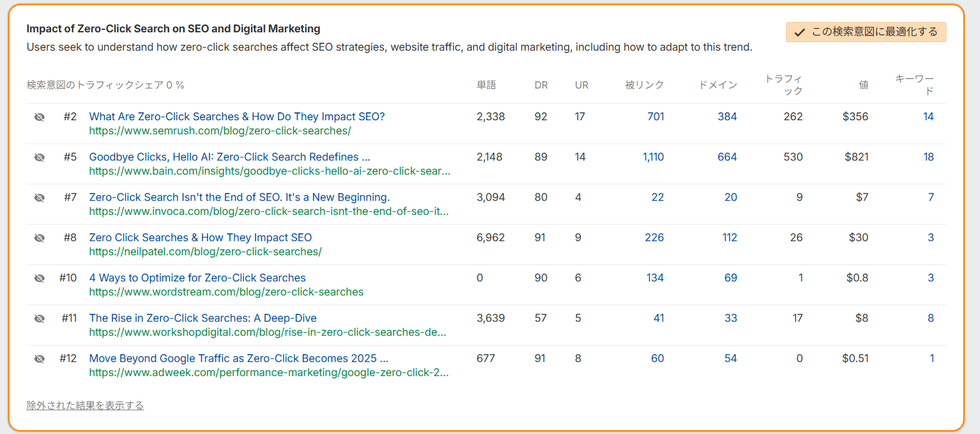
Task: Click 'この検索意図に最適化する' optimize button
Action: 865,32
